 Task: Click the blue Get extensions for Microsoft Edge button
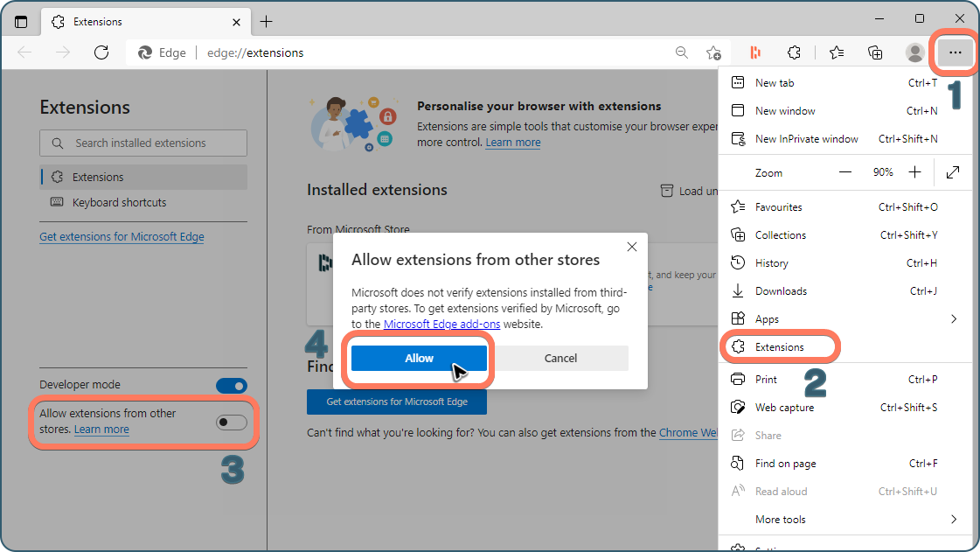pyautogui.click(x=397, y=402)
